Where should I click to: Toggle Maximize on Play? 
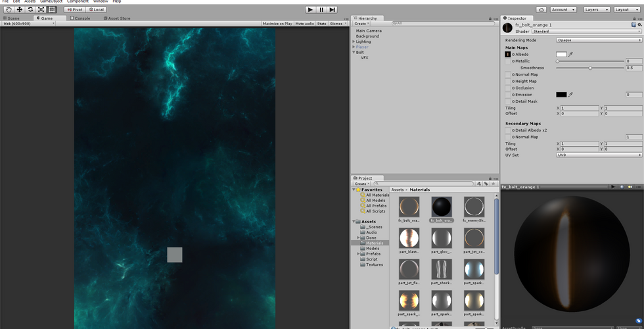tap(277, 24)
